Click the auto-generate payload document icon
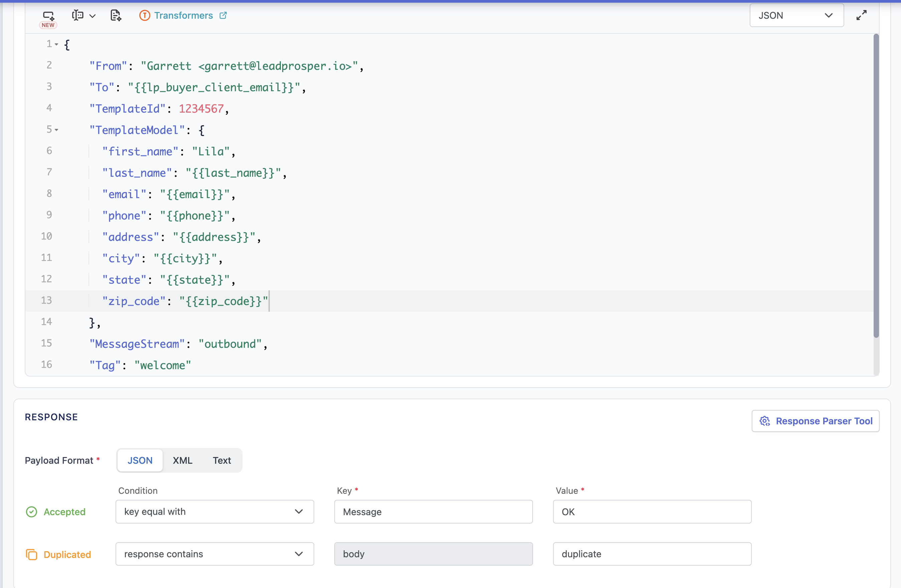 (x=116, y=15)
